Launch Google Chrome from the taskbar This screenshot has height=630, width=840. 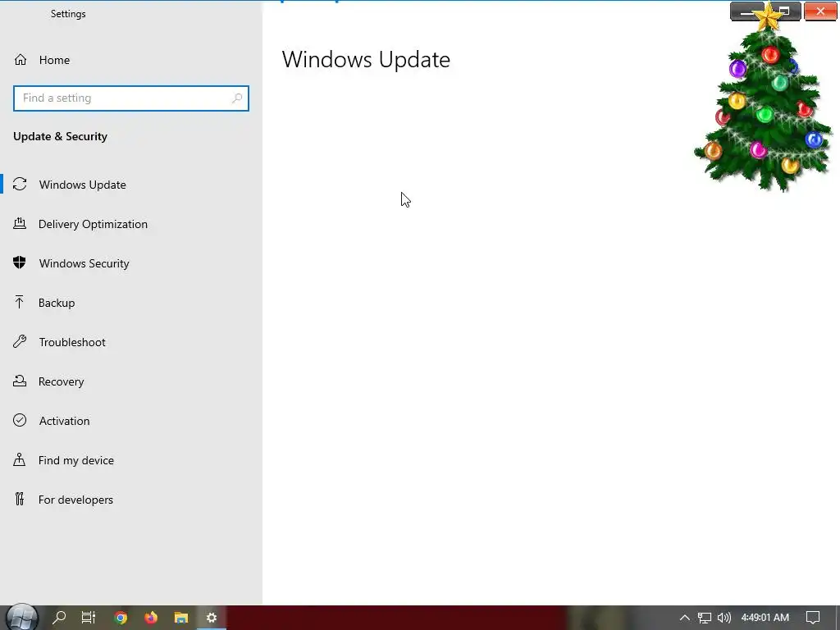(x=121, y=619)
